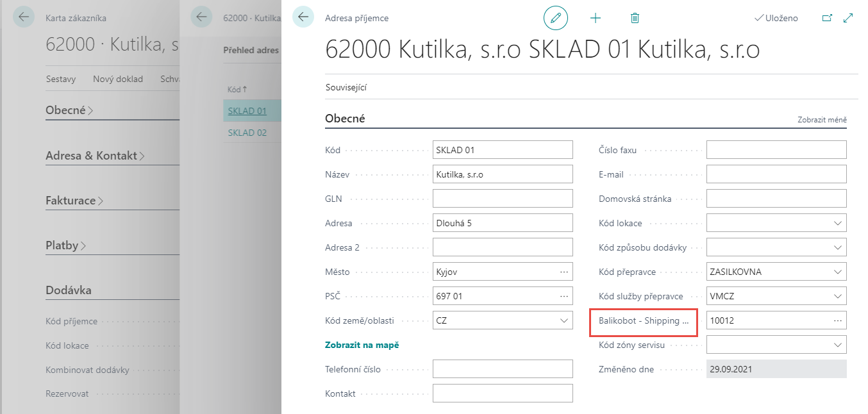Click the Telefonní číslo input field
Screen dimensions: 868x414
(503, 368)
